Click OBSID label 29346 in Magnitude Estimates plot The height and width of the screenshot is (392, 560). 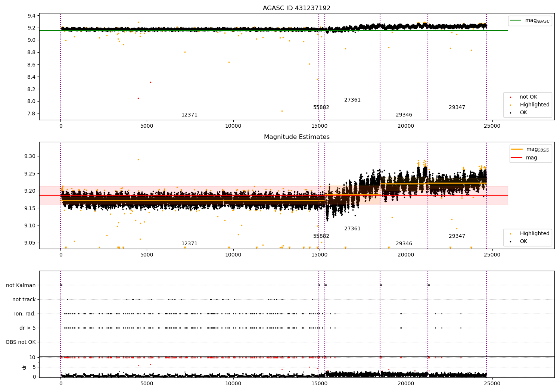[404, 244]
